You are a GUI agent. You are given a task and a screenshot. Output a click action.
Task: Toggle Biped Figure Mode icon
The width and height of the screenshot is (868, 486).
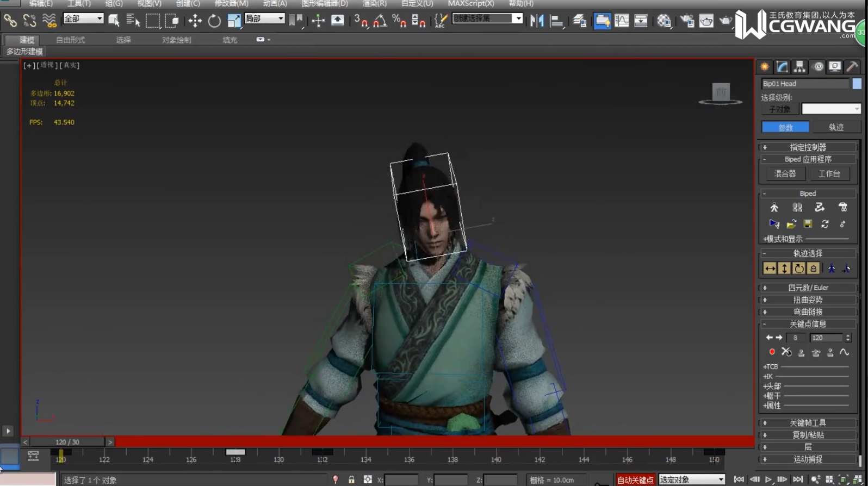pyautogui.click(x=774, y=208)
